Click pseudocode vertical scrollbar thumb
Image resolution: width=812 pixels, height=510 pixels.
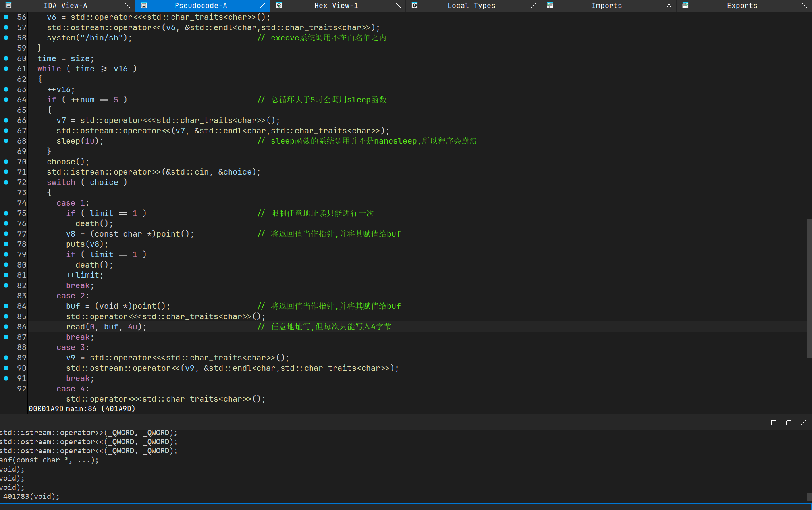coord(809,288)
